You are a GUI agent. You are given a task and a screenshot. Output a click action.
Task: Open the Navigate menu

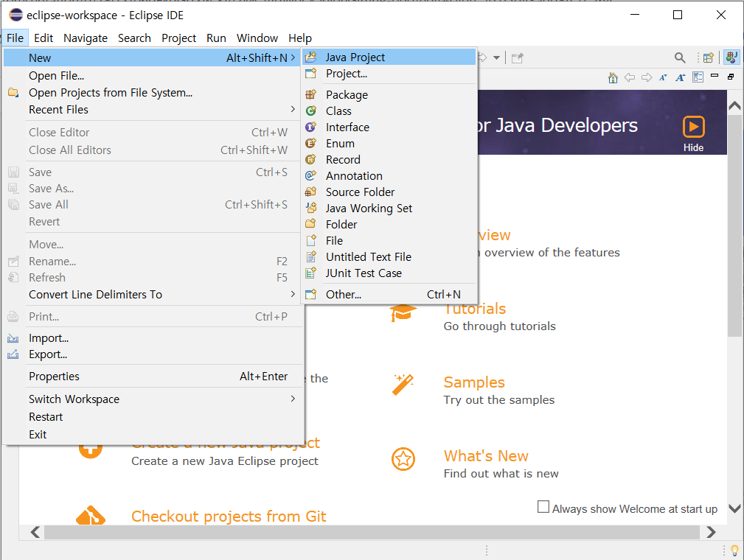pyautogui.click(x=86, y=38)
